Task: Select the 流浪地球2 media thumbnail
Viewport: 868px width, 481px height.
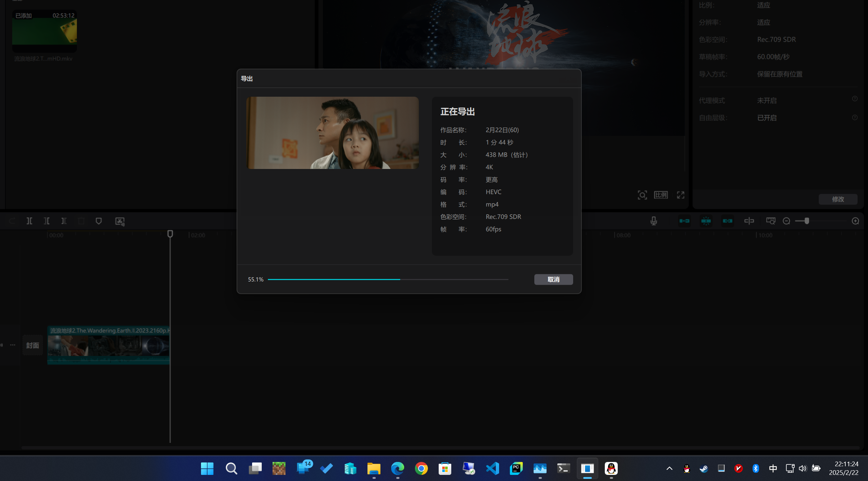Action: 44,32
